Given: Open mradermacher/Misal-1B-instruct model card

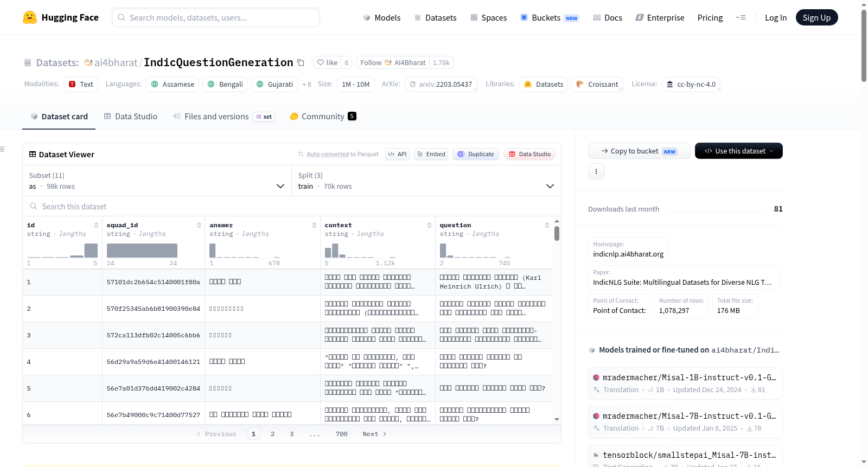Looking at the screenshot, I should coord(685,383).
